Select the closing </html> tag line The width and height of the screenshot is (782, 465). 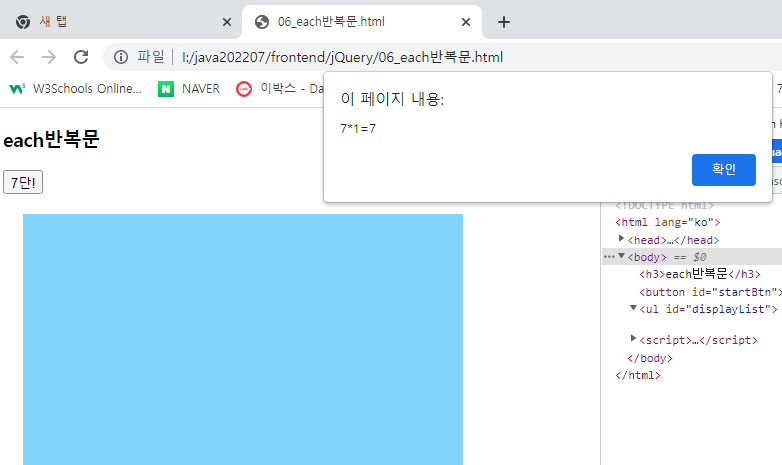[x=638, y=375]
